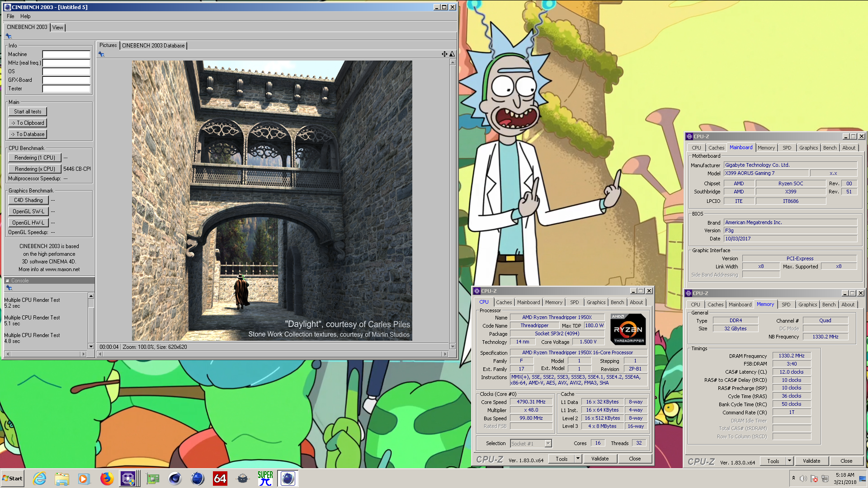The height and width of the screenshot is (488, 868).
Task: Click into the OS input field
Action: point(66,71)
